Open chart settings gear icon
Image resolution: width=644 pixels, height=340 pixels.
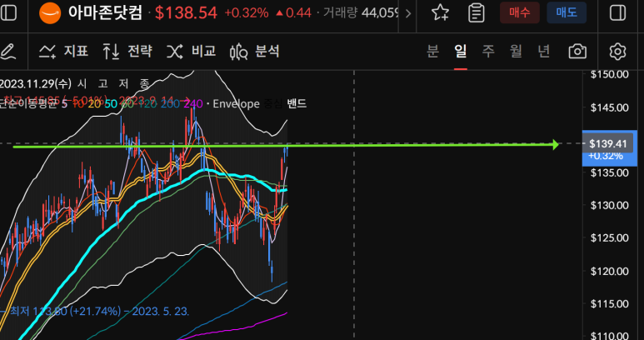pyautogui.click(x=617, y=52)
